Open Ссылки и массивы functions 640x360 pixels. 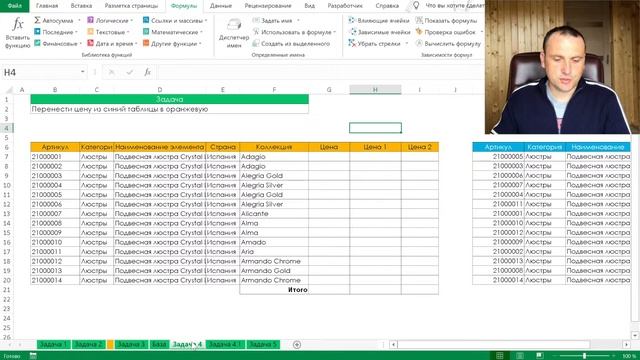coord(175,20)
